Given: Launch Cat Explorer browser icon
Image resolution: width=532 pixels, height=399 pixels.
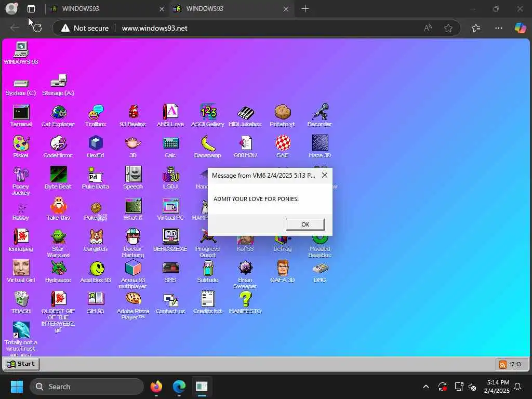Looking at the screenshot, I should coord(58,116).
